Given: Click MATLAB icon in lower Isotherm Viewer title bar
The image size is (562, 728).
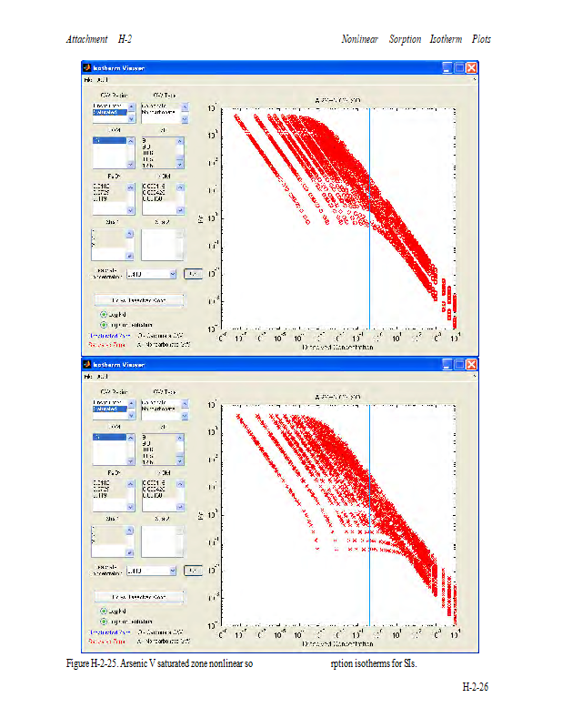Looking at the screenshot, I should pyautogui.click(x=88, y=364).
